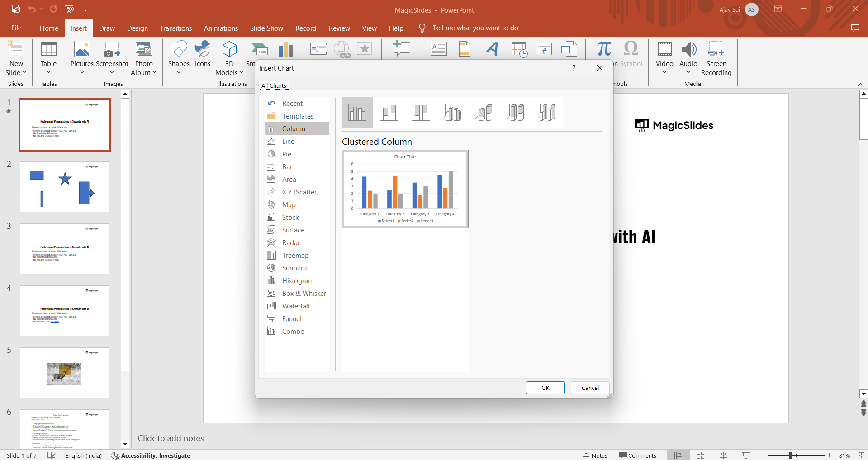Switch to Slide Sorter view in status bar
This screenshot has height=460, width=868.
pyautogui.click(x=701, y=455)
